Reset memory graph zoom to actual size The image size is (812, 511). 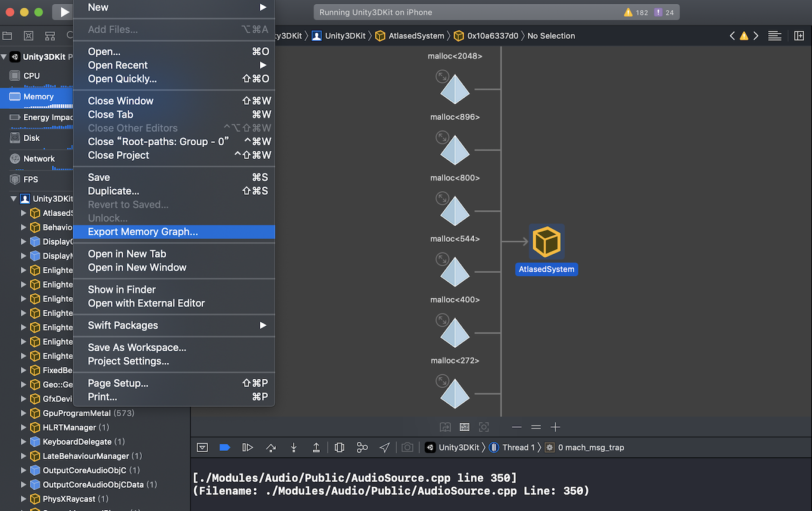click(536, 427)
